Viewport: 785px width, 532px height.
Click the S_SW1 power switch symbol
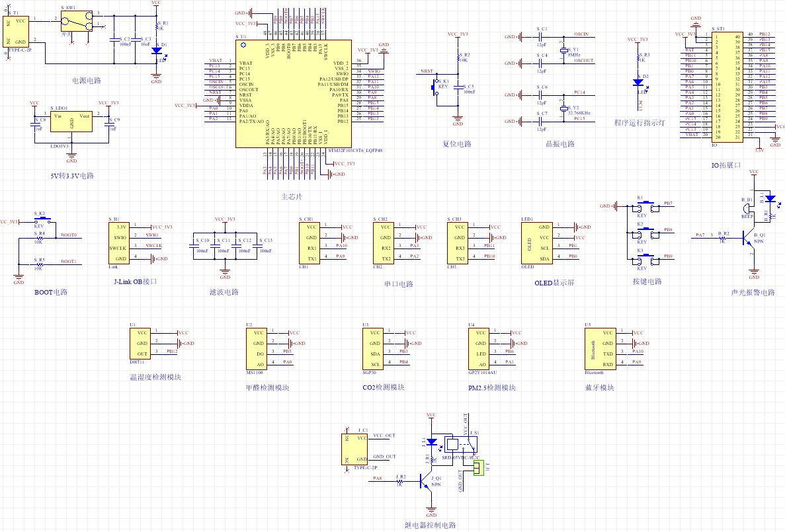(x=77, y=22)
